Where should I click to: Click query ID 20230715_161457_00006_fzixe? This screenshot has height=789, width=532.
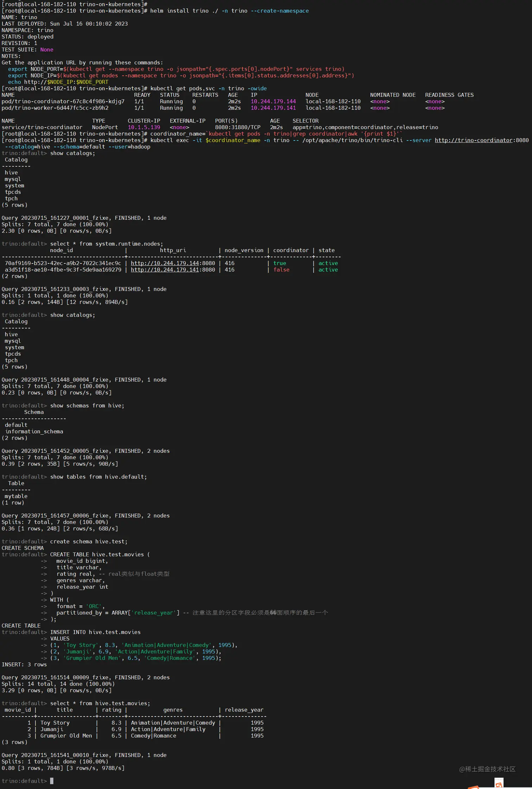[x=65, y=515]
